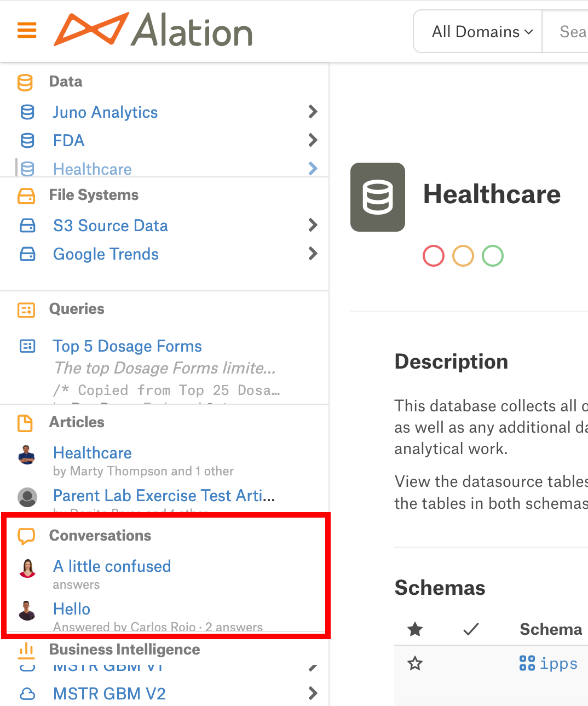
Task: Click the Top 5 Dosage Forms query icon
Action: tap(27, 346)
